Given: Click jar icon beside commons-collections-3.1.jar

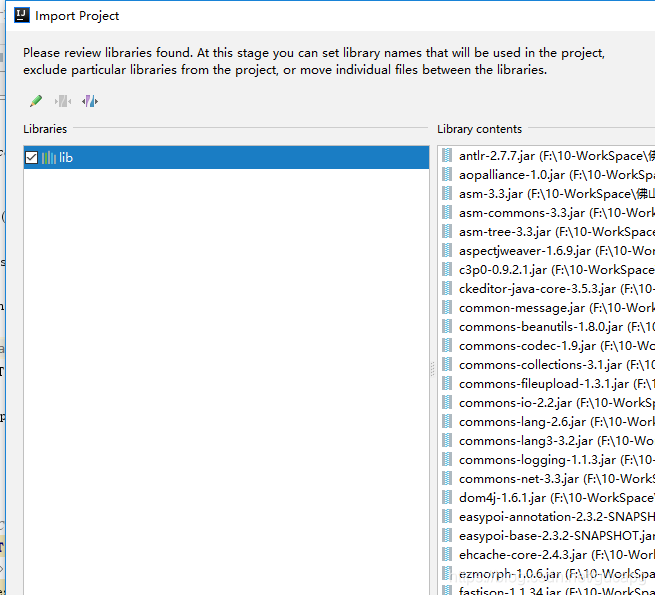Looking at the screenshot, I should [x=447, y=364].
